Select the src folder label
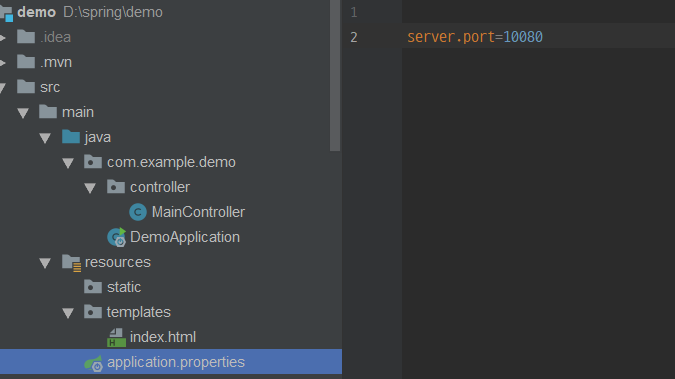This screenshot has width=675, height=379. [x=50, y=87]
